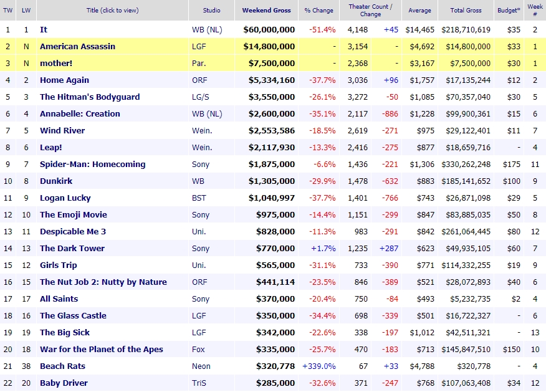Open The Glass Castle movie link
546x392 pixels.
click(73, 316)
